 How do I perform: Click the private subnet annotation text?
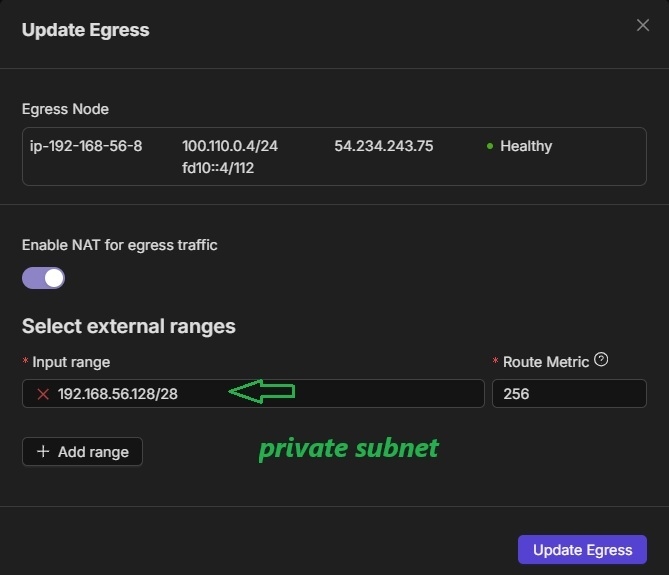point(348,449)
